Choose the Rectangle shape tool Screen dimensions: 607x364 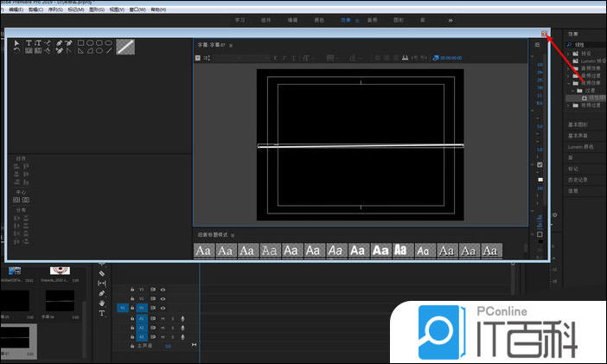pos(80,42)
